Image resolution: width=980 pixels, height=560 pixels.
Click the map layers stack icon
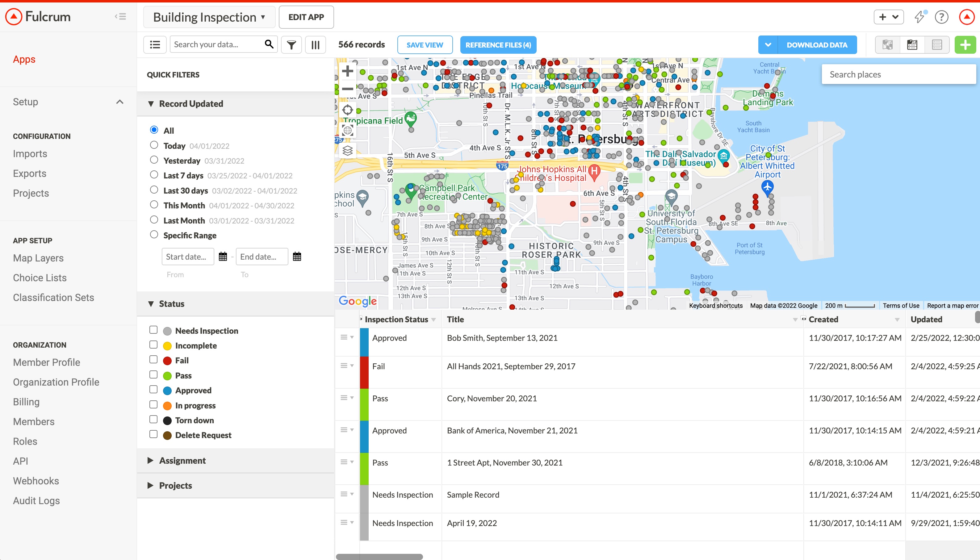[347, 151]
